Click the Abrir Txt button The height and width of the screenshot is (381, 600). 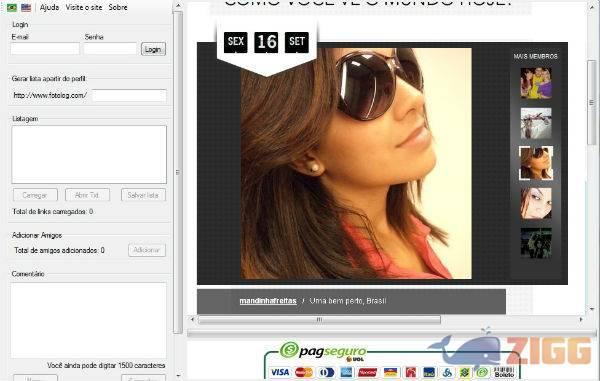click(88, 195)
